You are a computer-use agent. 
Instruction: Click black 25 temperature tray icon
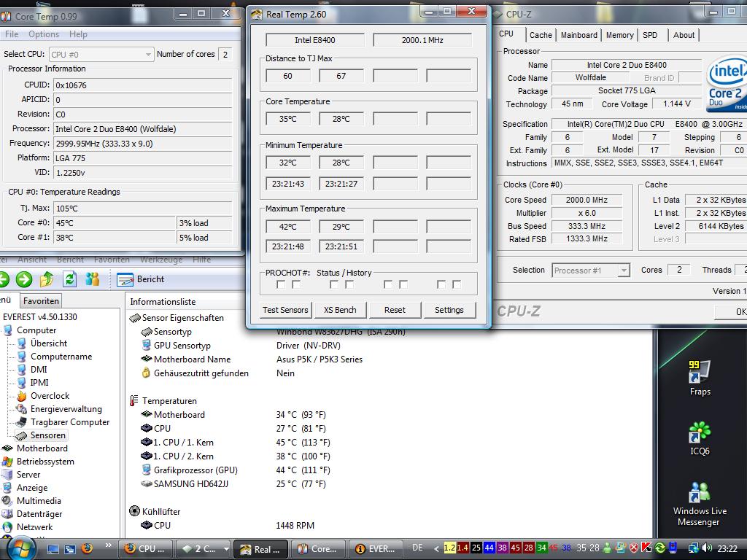[476, 548]
